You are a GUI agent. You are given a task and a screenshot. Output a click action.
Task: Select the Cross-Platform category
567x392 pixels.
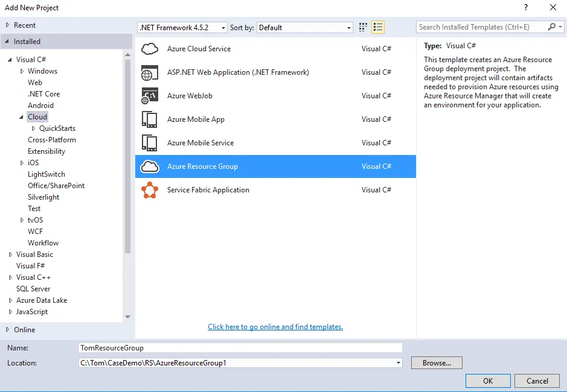pyautogui.click(x=52, y=140)
